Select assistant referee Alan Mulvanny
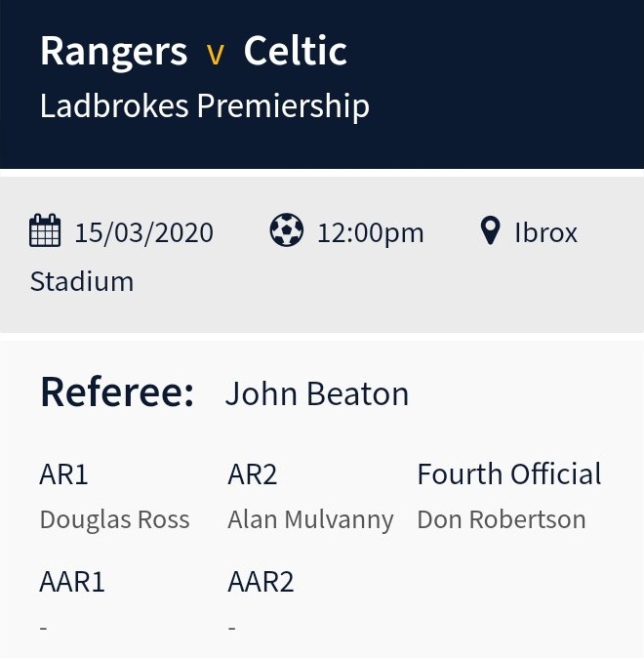The height and width of the screenshot is (658, 644). coord(310,519)
